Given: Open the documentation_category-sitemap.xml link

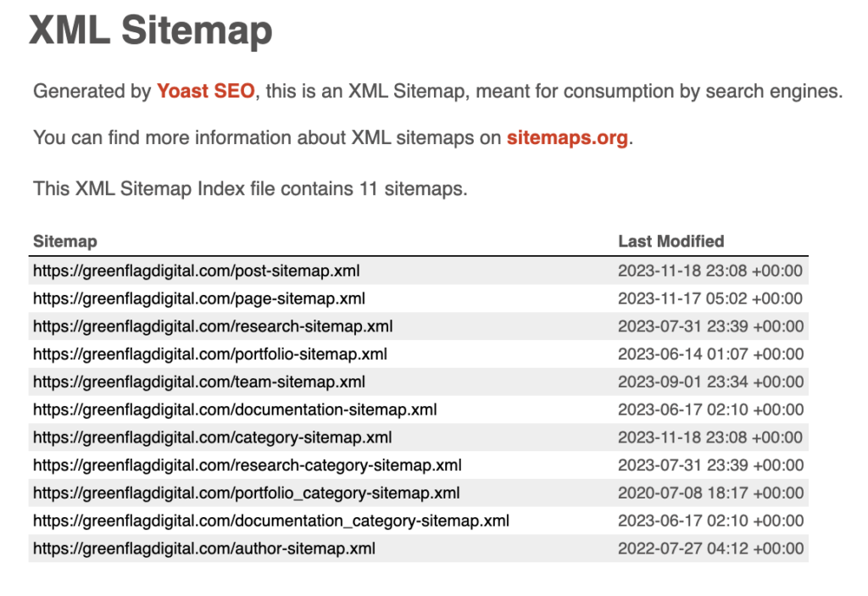Looking at the screenshot, I should (x=270, y=520).
